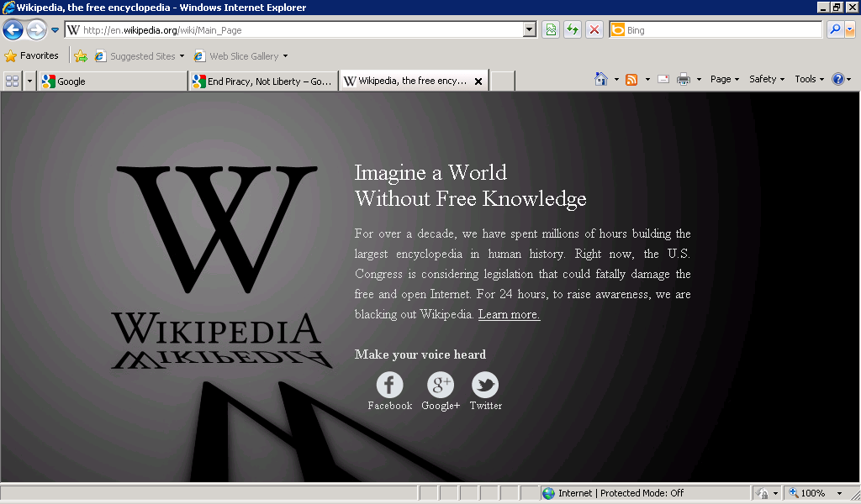Refresh the page with green arrows icon
The image size is (861, 504).
[x=573, y=29]
